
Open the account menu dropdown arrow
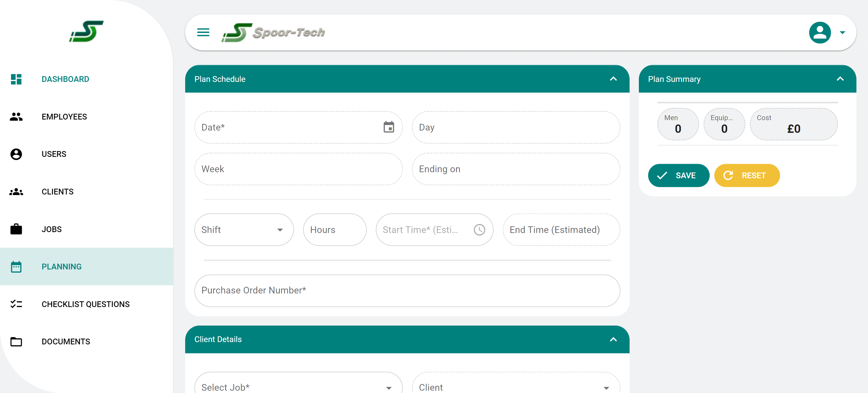(842, 32)
